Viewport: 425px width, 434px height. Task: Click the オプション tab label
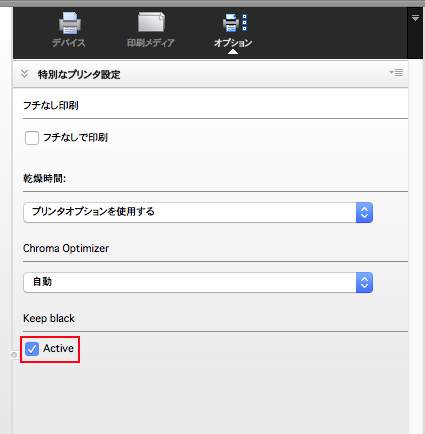point(233,43)
